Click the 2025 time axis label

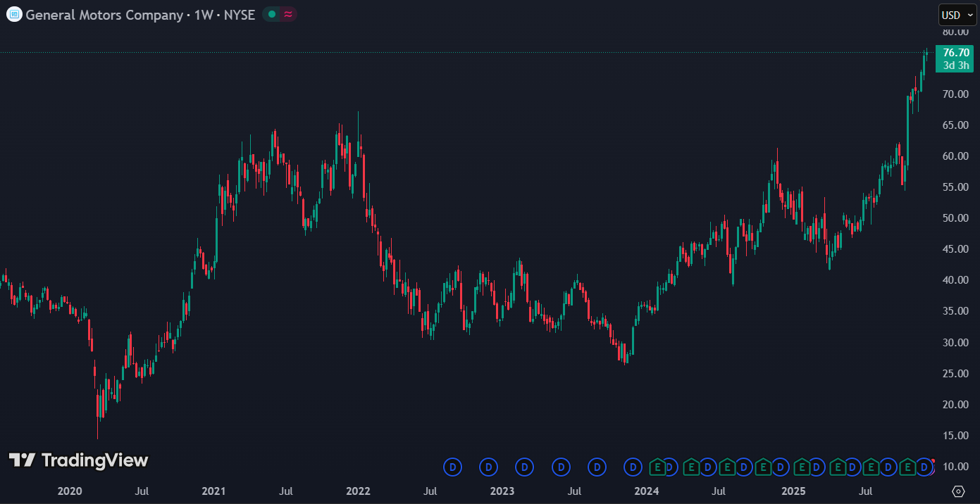pyautogui.click(x=794, y=491)
